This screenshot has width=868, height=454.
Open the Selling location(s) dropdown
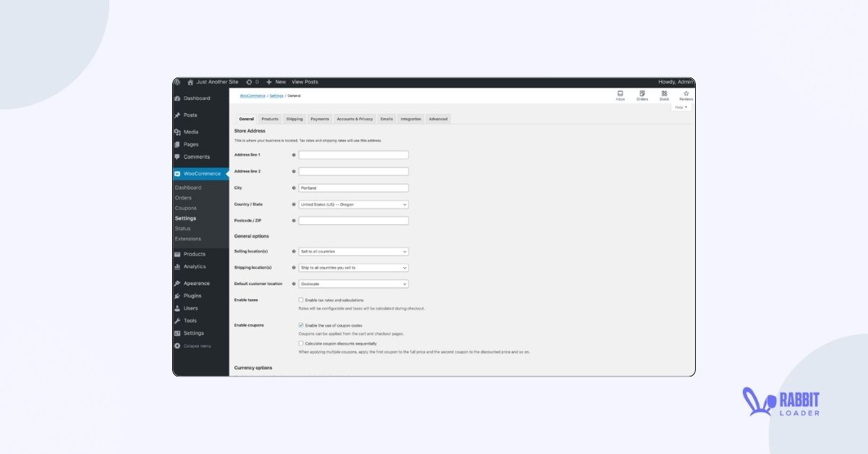coord(354,251)
